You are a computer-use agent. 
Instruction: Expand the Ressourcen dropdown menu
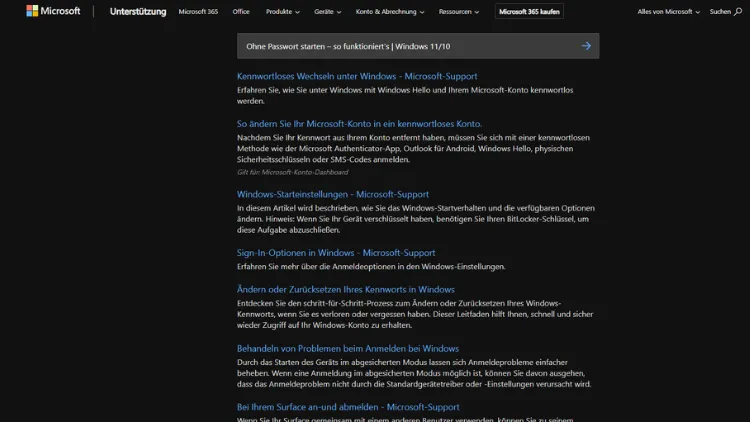click(459, 11)
